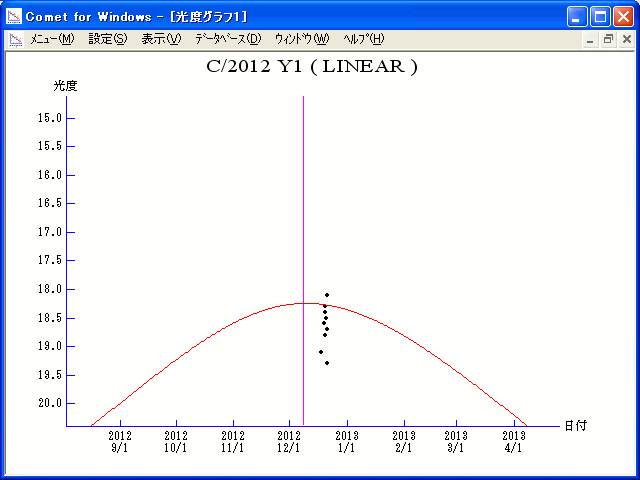Click the 17.5 magnitude axis value
This screenshot has width=640, height=480.
(50, 260)
